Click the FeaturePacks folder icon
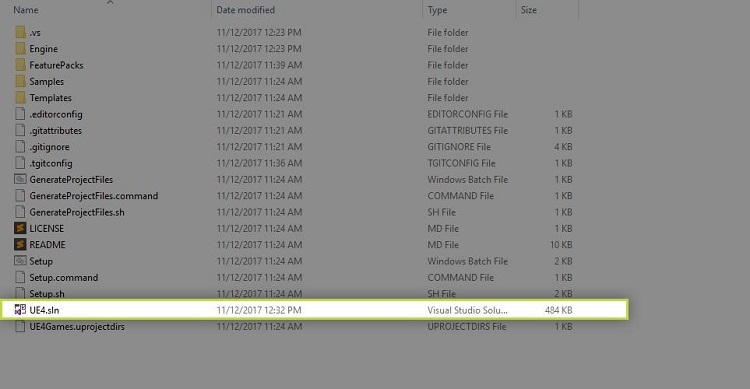The height and width of the screenshot is (389, 750). click(x=20, y=65)
